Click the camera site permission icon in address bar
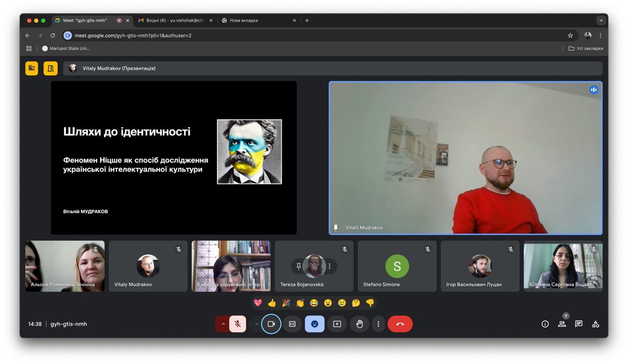The height and width of the screenshot is (364, 628). [68, 35]
